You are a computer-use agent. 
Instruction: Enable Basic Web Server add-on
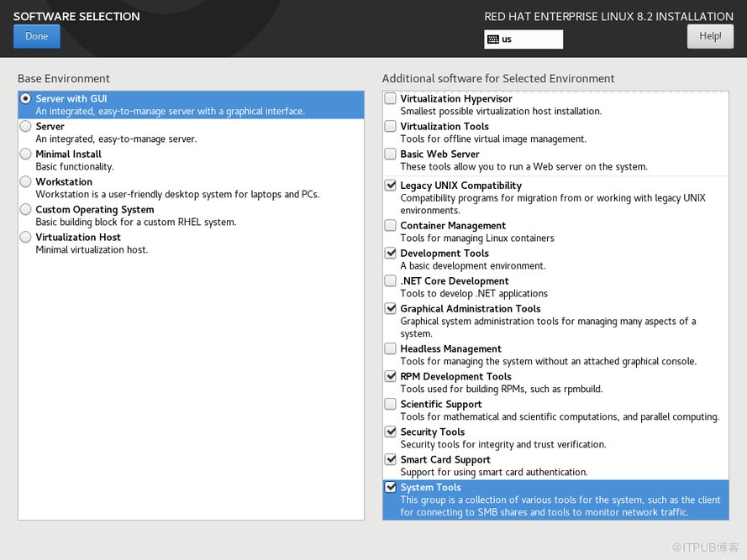click(x=391, y=154)
